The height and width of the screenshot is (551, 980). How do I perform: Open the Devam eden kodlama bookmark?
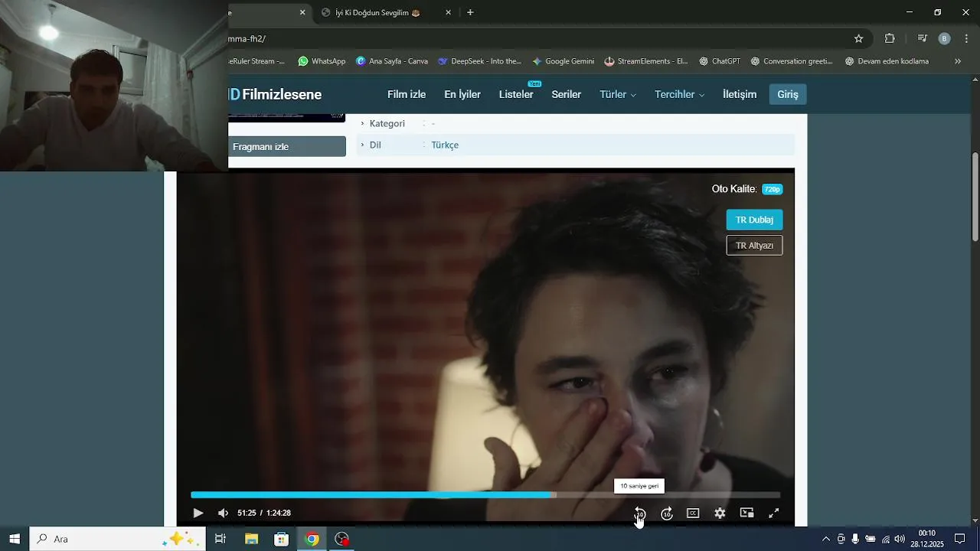[x=887, y=61]
